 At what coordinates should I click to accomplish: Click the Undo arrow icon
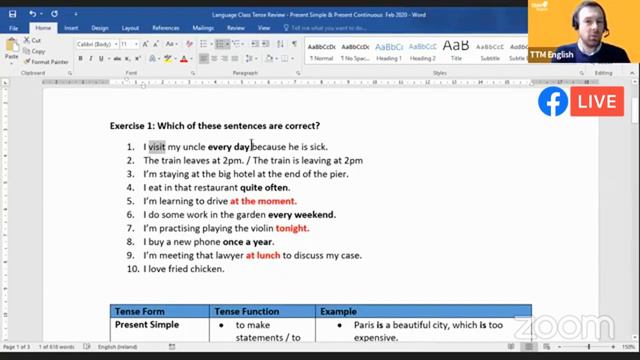coord(32,14)
